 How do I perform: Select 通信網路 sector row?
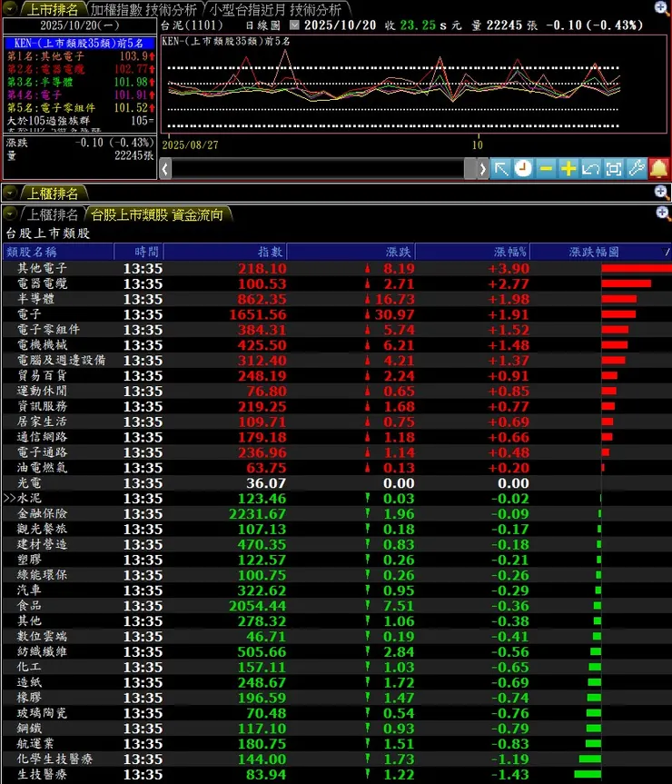337,437
